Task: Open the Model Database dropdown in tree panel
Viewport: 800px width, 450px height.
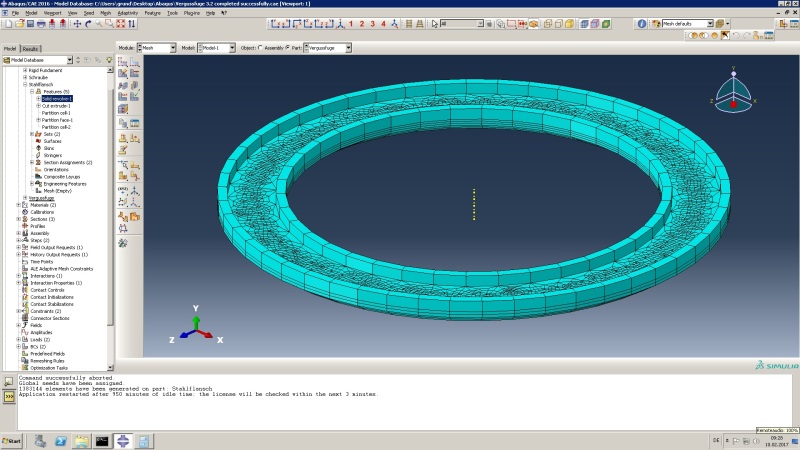Action: [x=69, y=60]
